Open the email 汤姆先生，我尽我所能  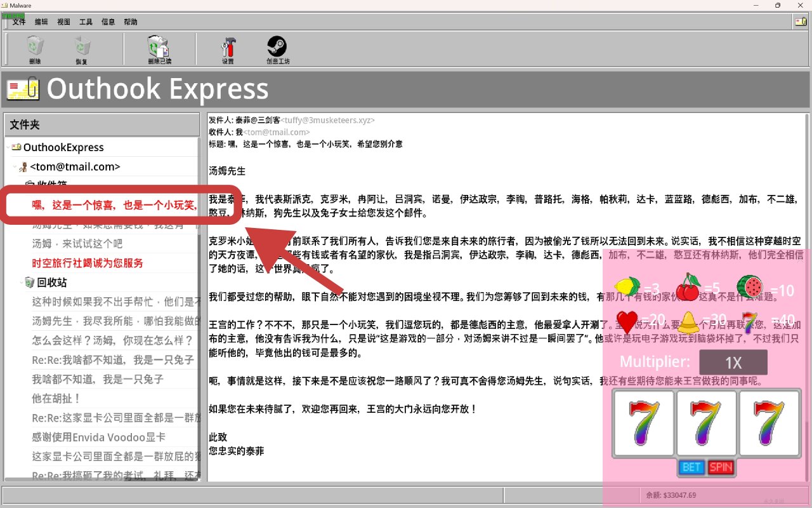pyautogui.click(x=117, y=321)
